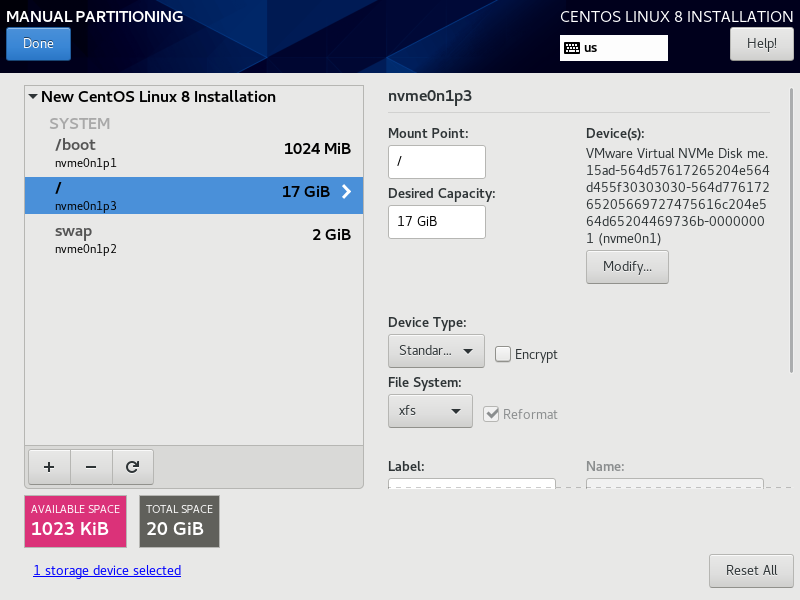Collapse New CentOS Linux 8 Installation tree
The image size is (800, 600).
[x=33, y=96]
